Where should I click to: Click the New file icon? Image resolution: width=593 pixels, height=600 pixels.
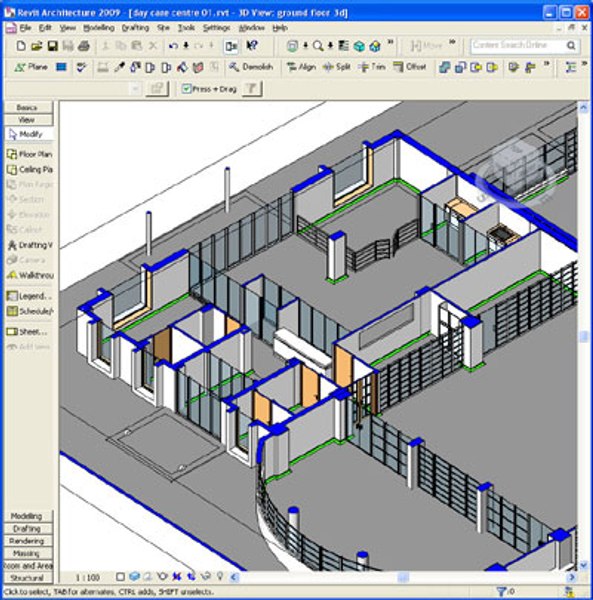(21, 46)
